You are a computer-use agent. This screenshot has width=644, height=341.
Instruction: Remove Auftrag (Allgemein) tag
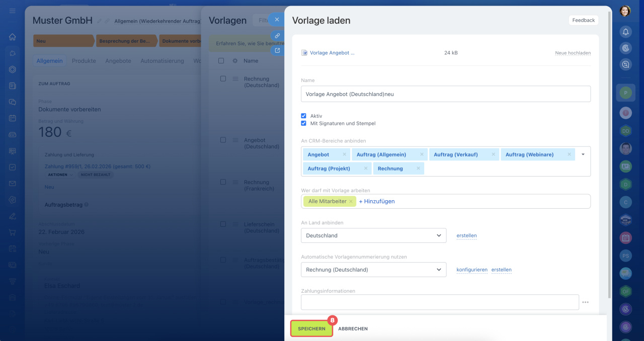pos(422,154)
